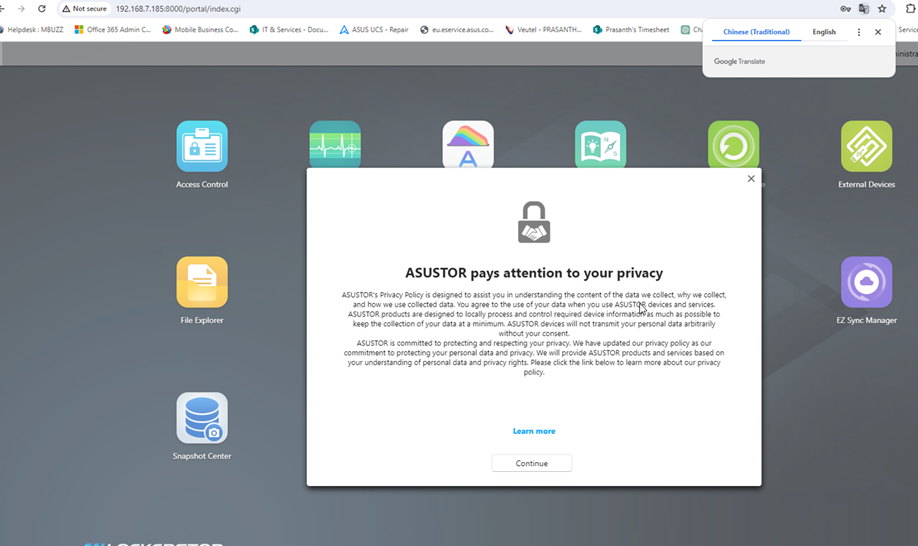Open the Office 365 Admin bookmark
Viewport: 918px width, 546px height.
tap(112, 29)
